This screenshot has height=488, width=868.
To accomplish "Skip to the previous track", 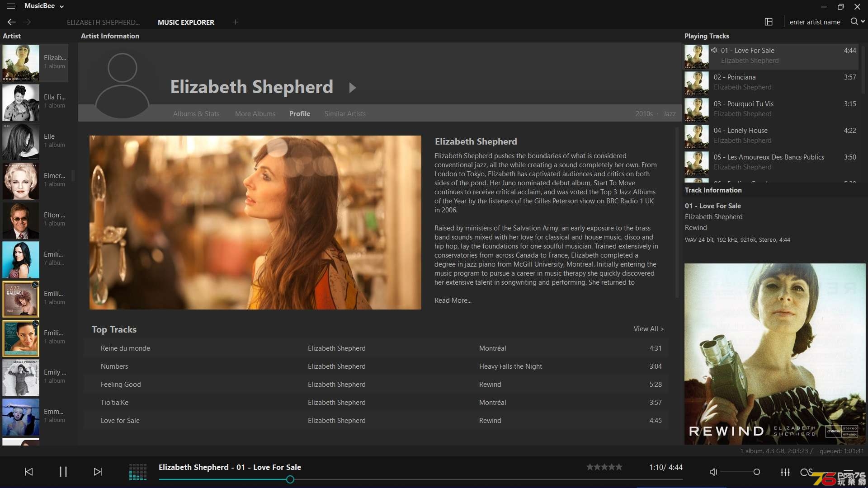I will [28, 472].
